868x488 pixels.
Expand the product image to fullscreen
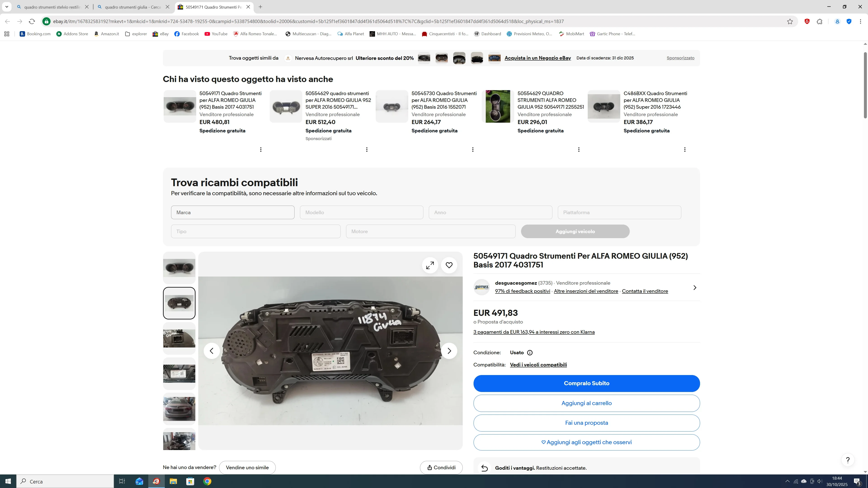click(x=430, y=265)
